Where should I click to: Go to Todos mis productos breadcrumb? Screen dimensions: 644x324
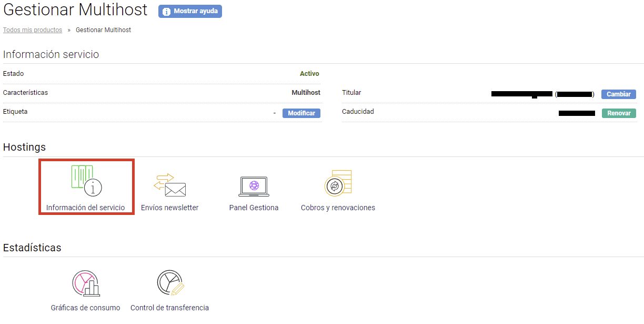point(33,30)
